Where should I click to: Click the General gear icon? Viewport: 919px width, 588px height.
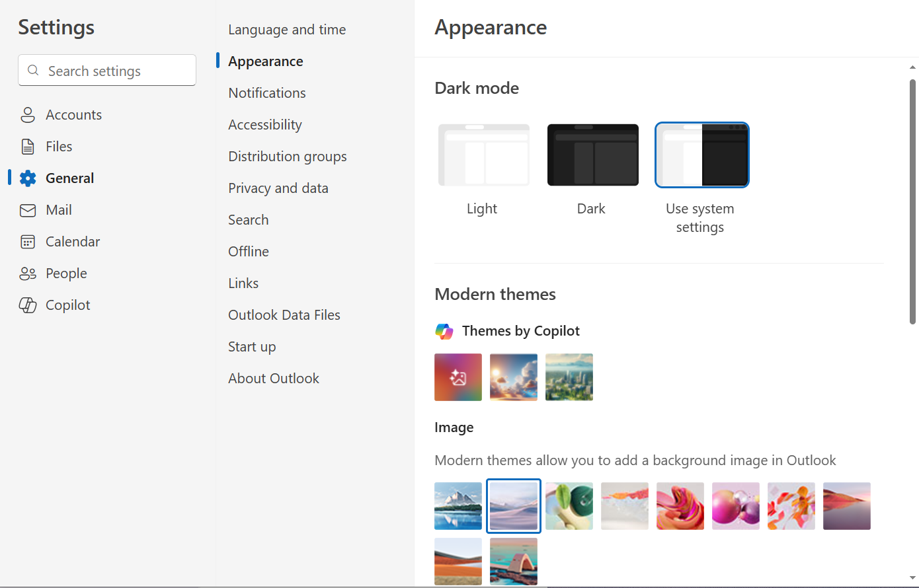click(28, 178)
